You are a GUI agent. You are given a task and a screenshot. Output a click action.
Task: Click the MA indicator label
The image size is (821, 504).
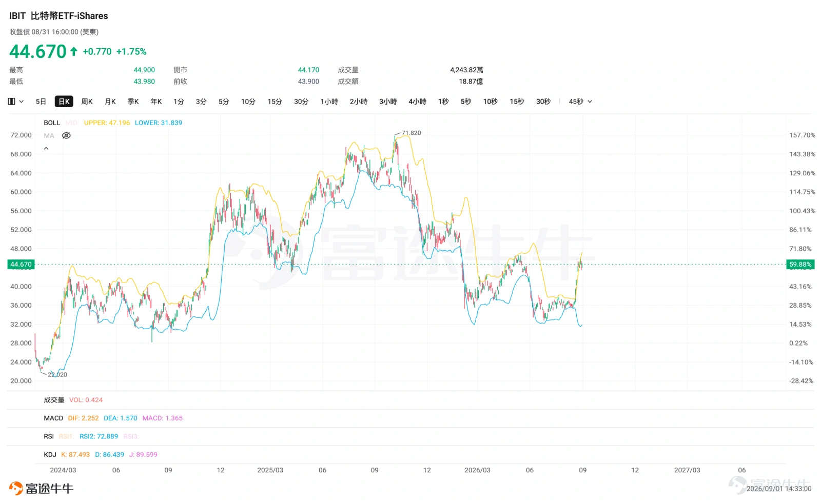[49, 135]
